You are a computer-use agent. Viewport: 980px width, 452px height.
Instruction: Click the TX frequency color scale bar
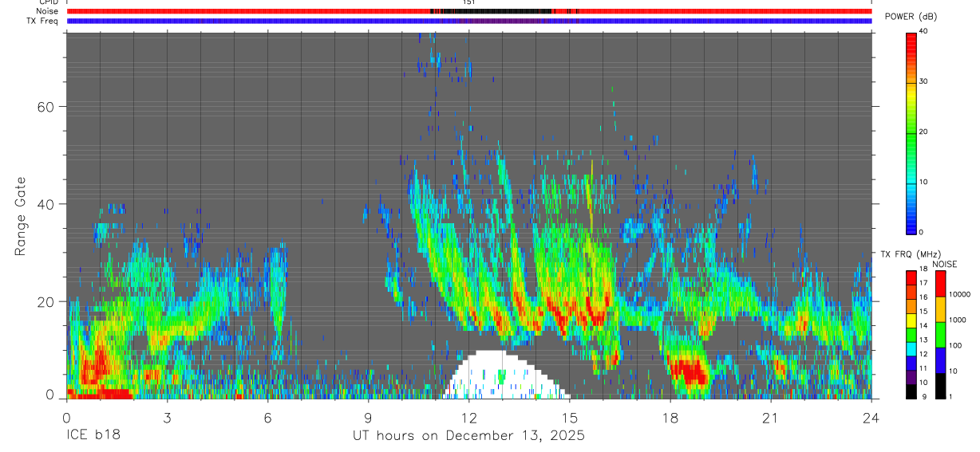tap(911, 335)
